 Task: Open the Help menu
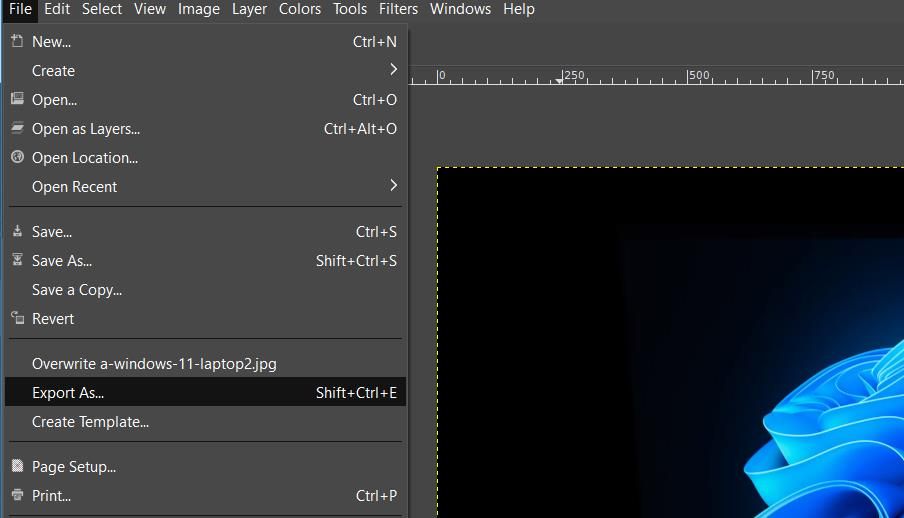(x=518, y=9)
